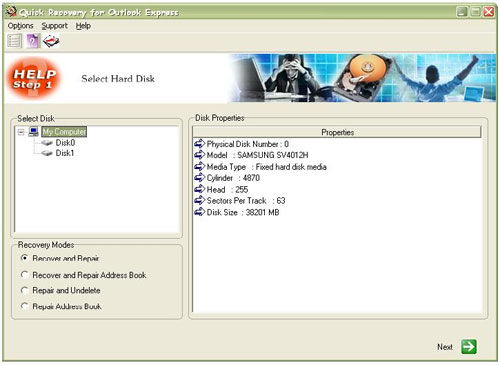
Task: Click arrow icon beside Sectors Per Track
Action: pos(199,200)
